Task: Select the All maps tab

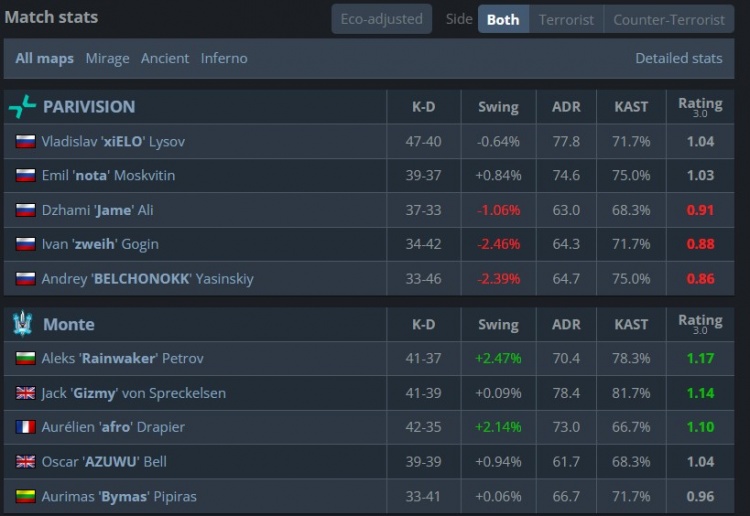Action: (x=44, y=58)
